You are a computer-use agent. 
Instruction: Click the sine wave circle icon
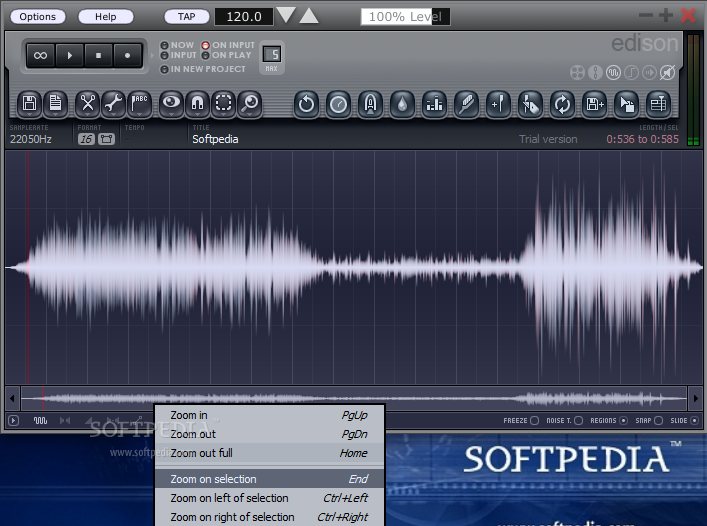click(613, 73)
